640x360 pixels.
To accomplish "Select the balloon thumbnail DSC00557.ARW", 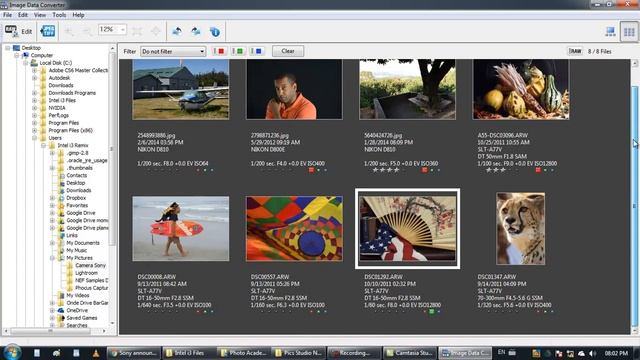I will pyautogui.click(x=294, y=229).
